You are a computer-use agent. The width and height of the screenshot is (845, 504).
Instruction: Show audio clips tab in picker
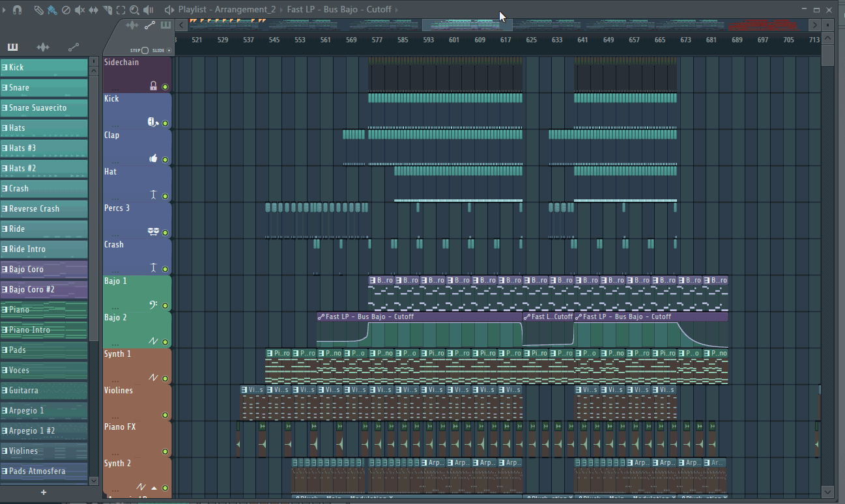(43, 47)
